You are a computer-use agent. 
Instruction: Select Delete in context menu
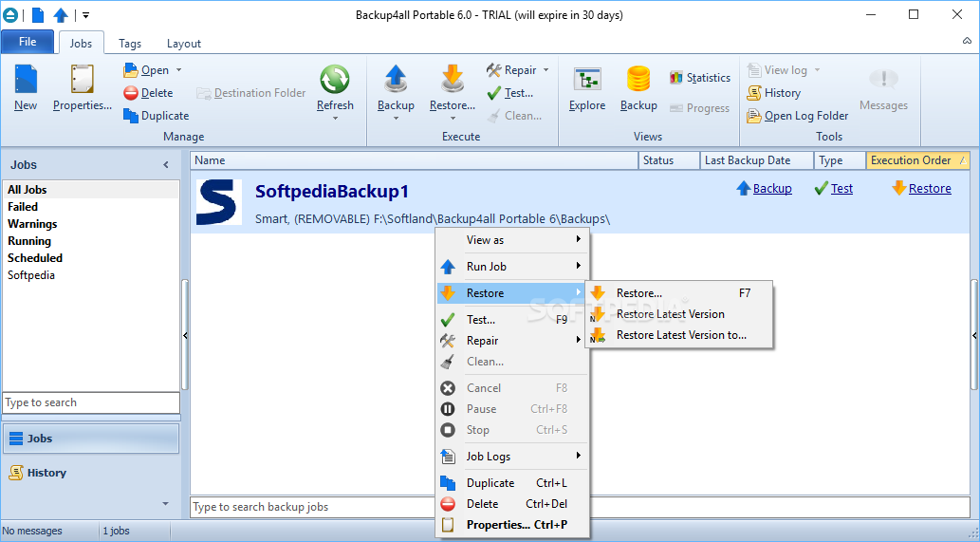(x=512, y=504)
